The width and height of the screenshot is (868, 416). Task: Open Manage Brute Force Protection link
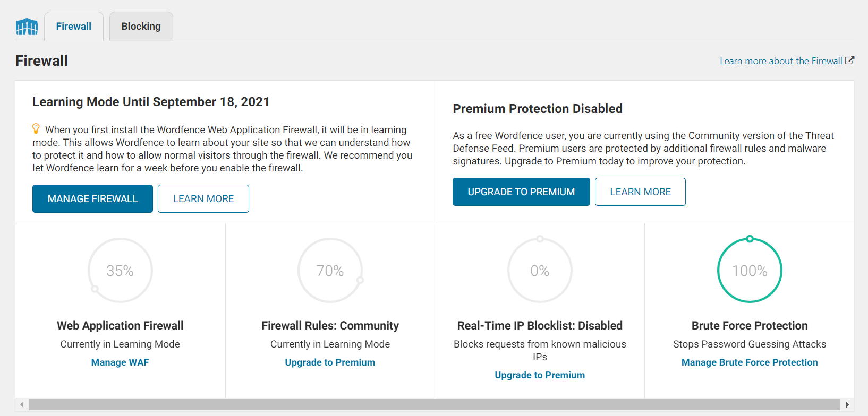[x=750, y=362]
